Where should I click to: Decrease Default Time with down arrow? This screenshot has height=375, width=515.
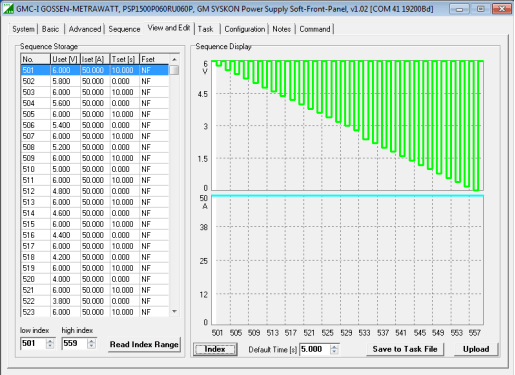(334, 352)
